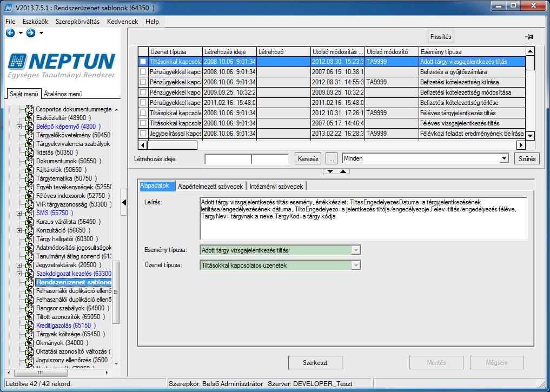550x392 pixels.
Task: Tick the checkbox for Befizetés a gyűjtőszámlára row
Action: tap(143, 72)
